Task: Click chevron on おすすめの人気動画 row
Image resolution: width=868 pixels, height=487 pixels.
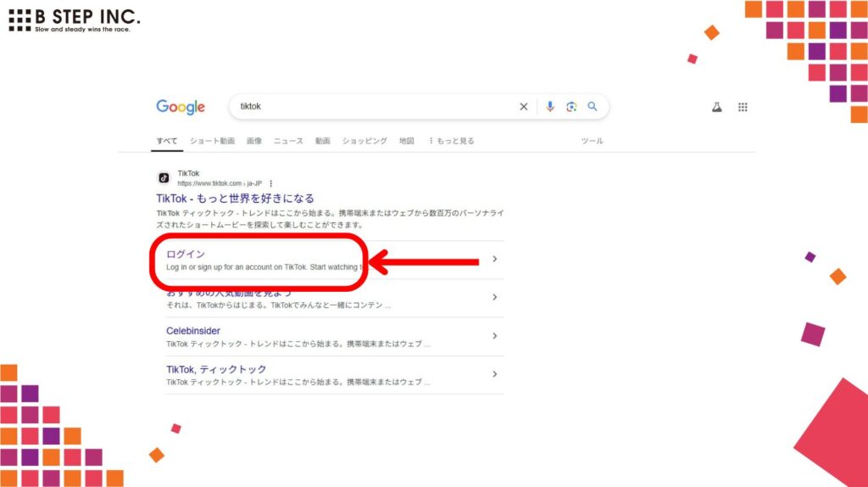Action: click(x=495, y=297)
